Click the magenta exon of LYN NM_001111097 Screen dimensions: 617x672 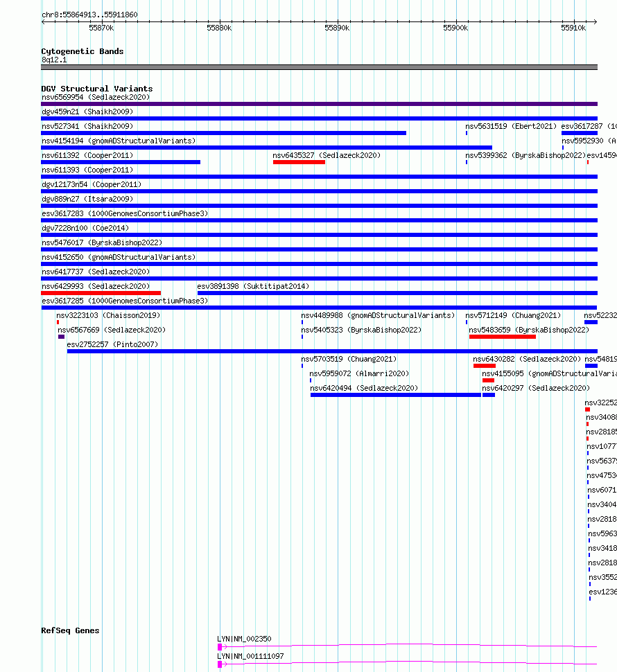click(x=220, y=664)
